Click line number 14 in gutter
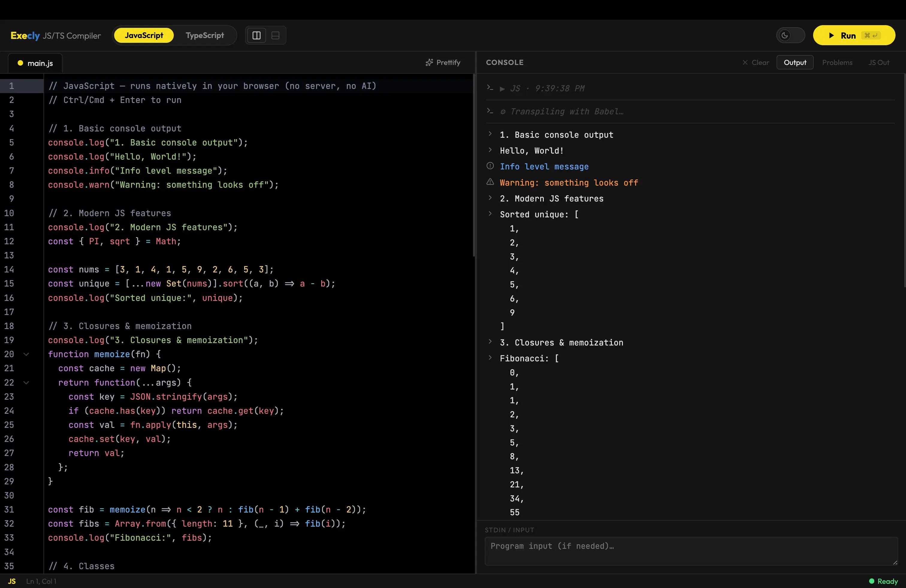This screenshot has width=906, height=588. [x=9, y=269]
